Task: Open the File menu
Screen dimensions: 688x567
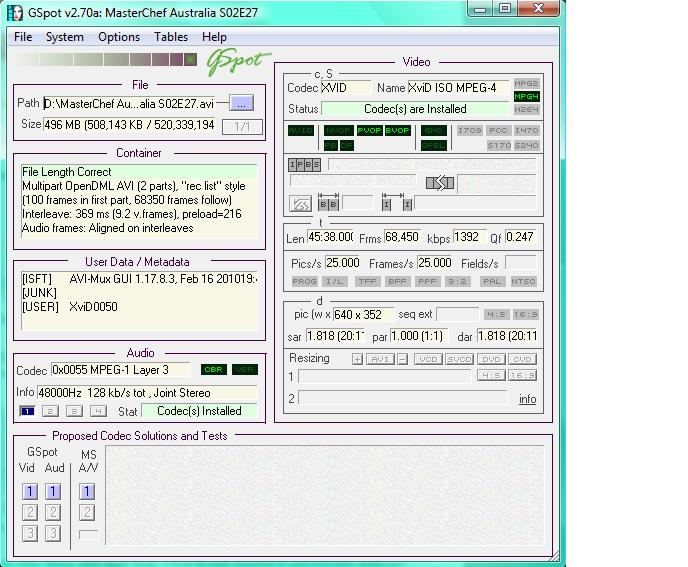Action: pyautogui.click(x=23, y=37)
